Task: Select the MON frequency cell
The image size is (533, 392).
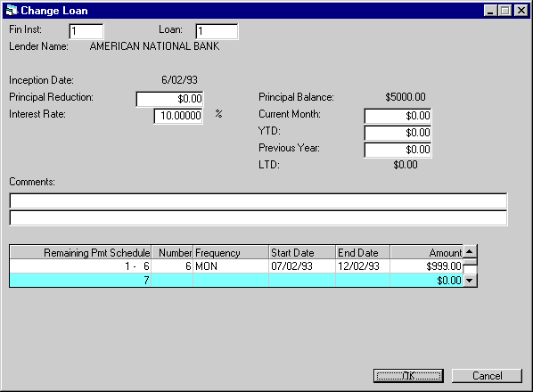Action: [231, 266]
